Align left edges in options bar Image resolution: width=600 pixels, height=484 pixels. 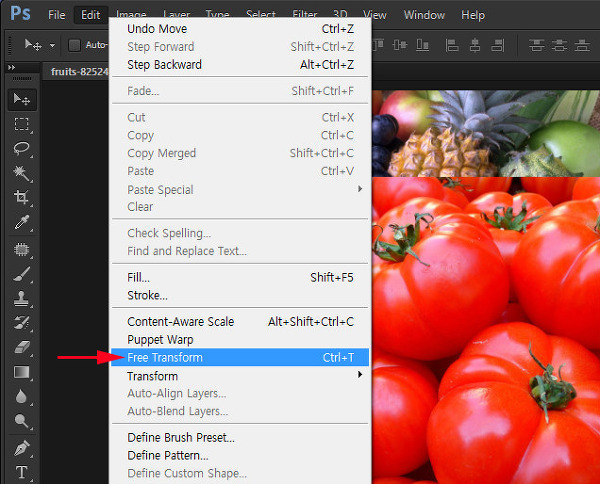(x=452, y=45)
